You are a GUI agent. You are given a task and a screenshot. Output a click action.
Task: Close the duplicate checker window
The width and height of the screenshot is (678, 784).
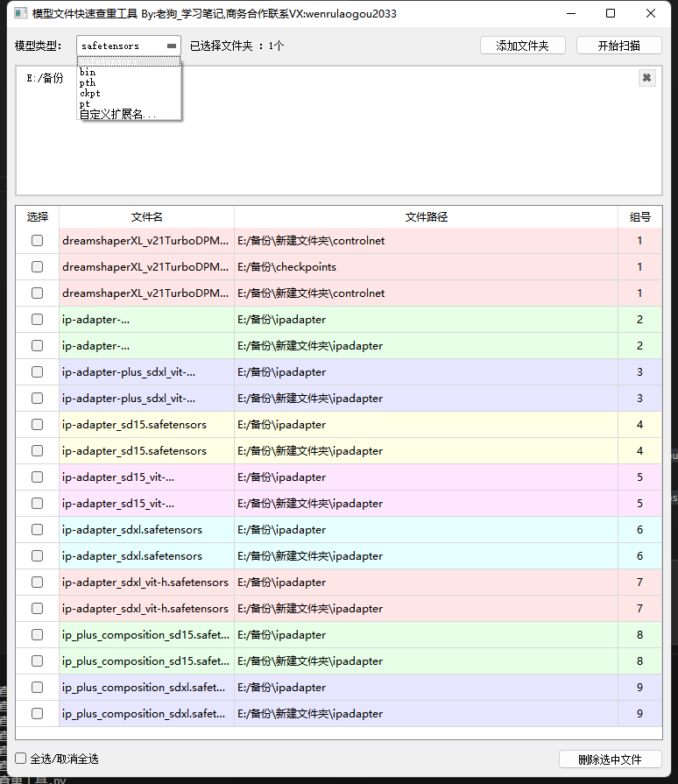point(651,13)
